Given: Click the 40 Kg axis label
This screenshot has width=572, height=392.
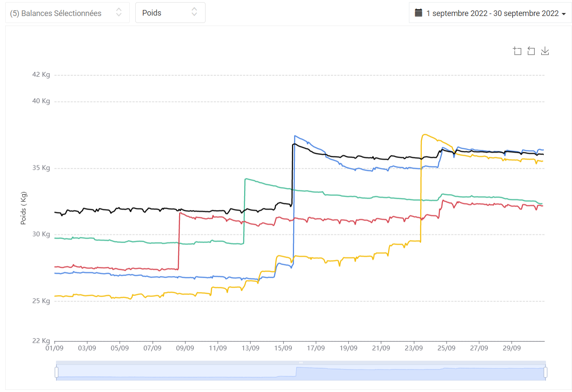Looking at the screenshot, I should click(41, 101).
